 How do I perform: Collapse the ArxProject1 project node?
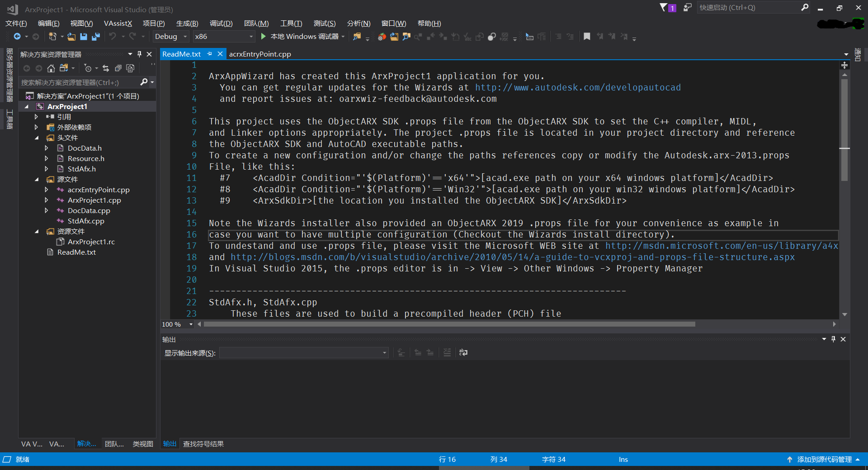pos(27,107)
